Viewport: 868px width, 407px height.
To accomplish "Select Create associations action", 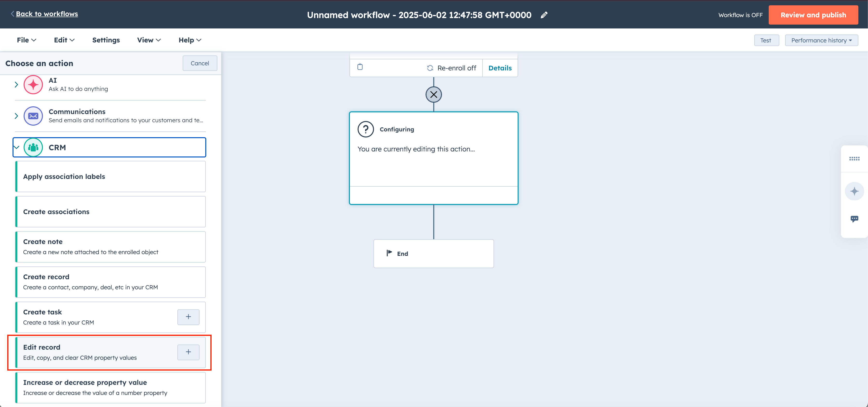I will (111, 212).
